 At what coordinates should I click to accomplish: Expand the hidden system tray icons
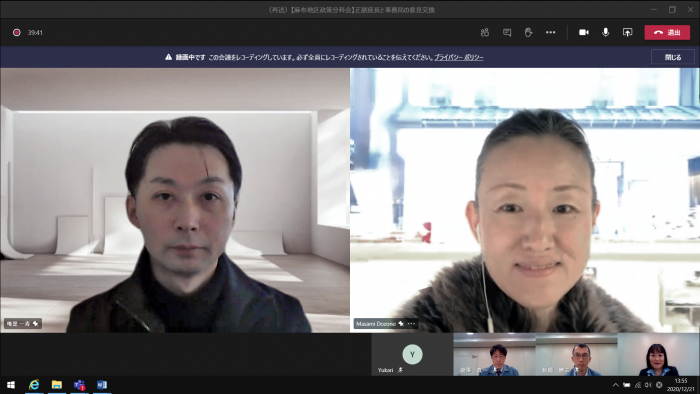[616, 385]
